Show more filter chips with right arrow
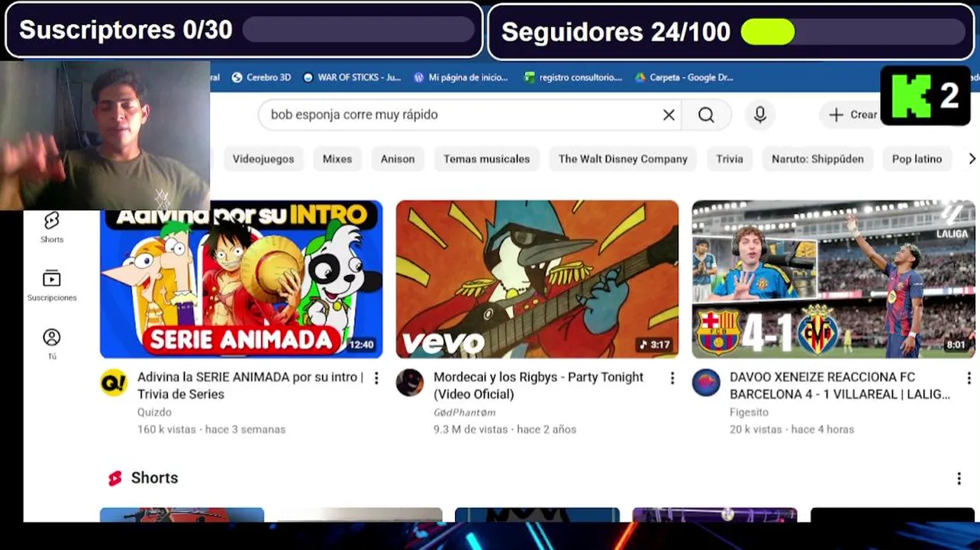Screen dimensions: 980x550 click(972, 159)
